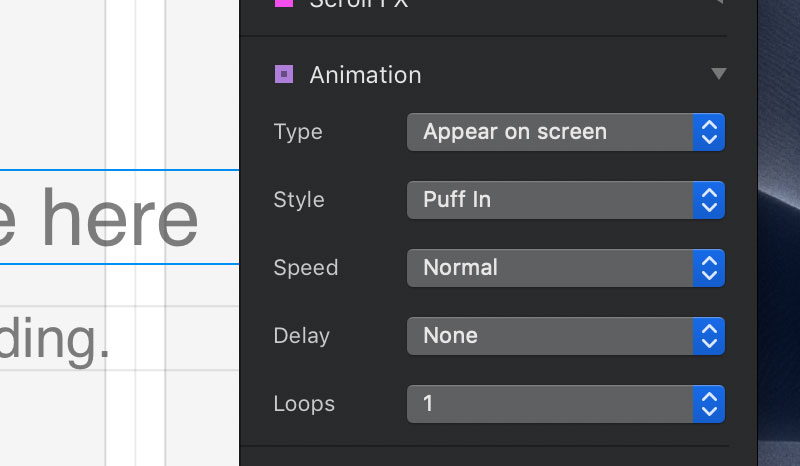The width and height of the screenshot is (800, 466).
Task: Open the Loops dropdown showing "1"
Action: [550, 404]
